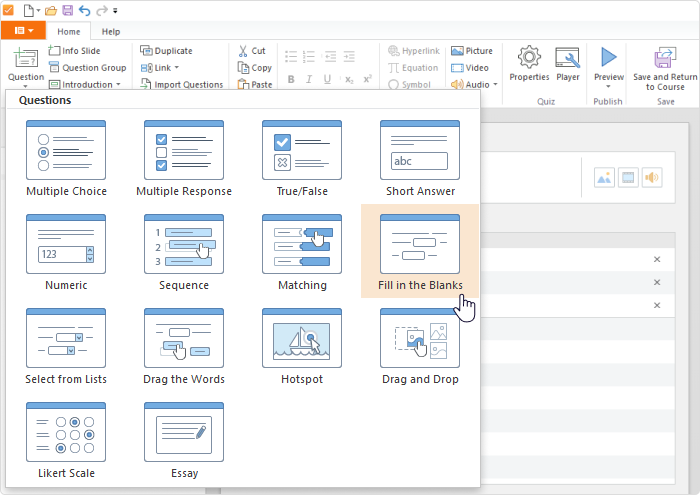Create a Drag and Drop question
Viewport: 700px width, 495px height.
[x=420, y=346]
